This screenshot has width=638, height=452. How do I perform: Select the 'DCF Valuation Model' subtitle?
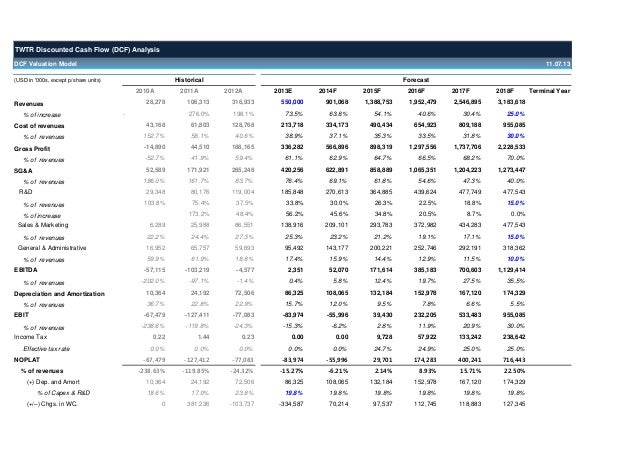click(x=45, y=64)
